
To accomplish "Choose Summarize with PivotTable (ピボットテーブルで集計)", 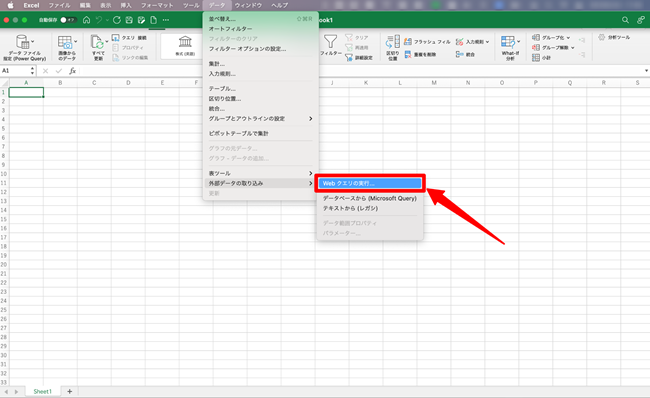I will 260,133.
